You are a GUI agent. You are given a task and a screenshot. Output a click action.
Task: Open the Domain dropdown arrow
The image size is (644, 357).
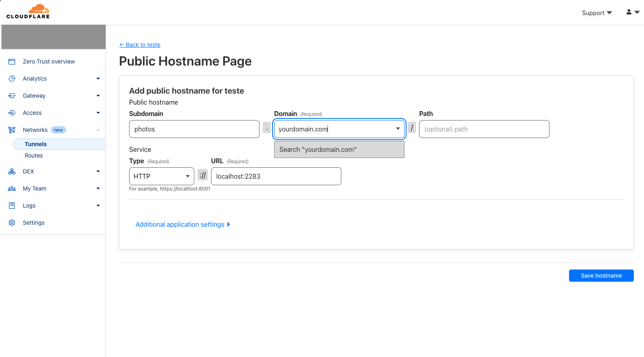(398, 129)
